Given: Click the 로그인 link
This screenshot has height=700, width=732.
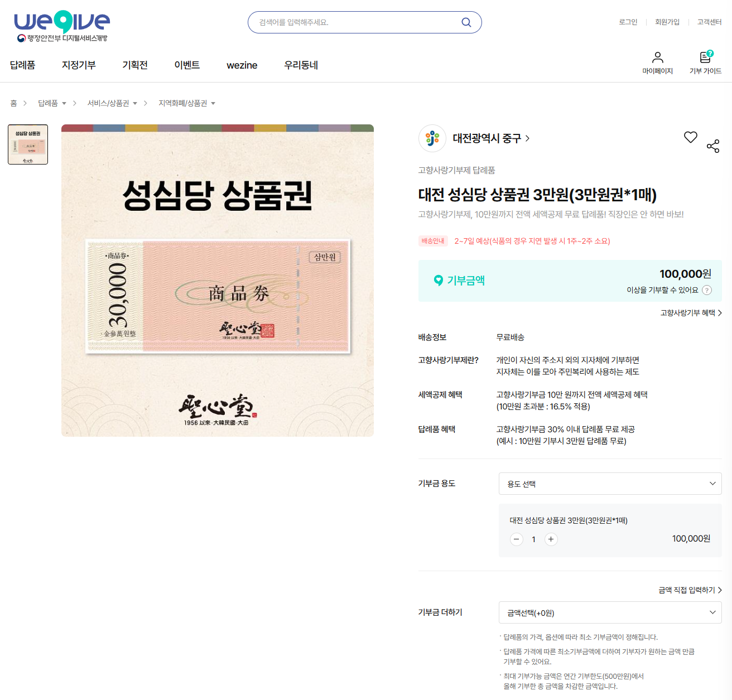Looking at the screenshot, I should 628,22.
